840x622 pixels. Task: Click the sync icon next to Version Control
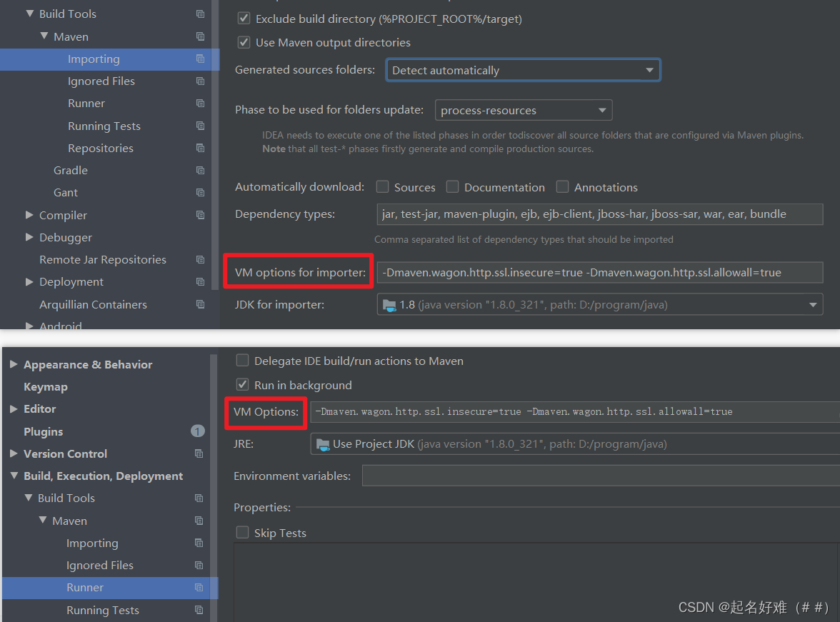[200, 453]
